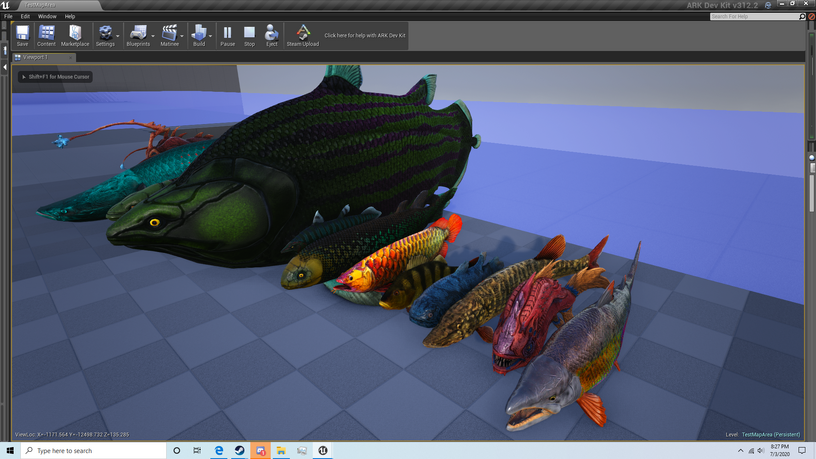This screenshot has width=816, height=459.
Task: Expand the Settings dropdown arrow
Action: point(118,36)
